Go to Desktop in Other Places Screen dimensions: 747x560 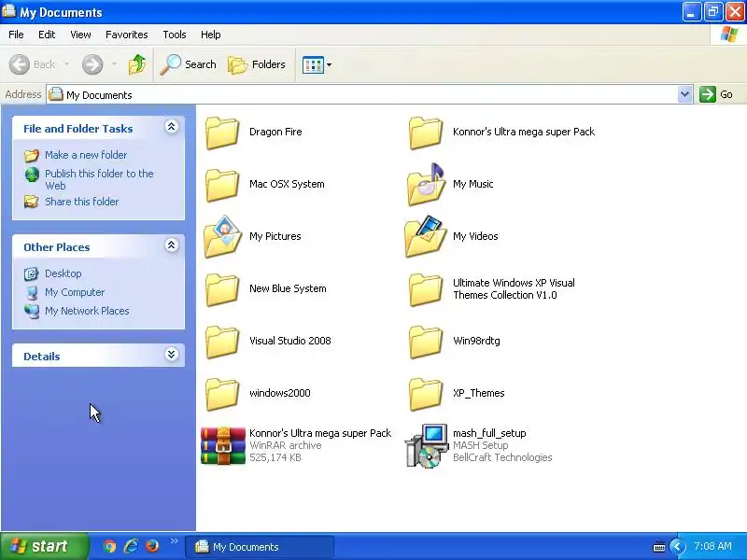(63, 273)
